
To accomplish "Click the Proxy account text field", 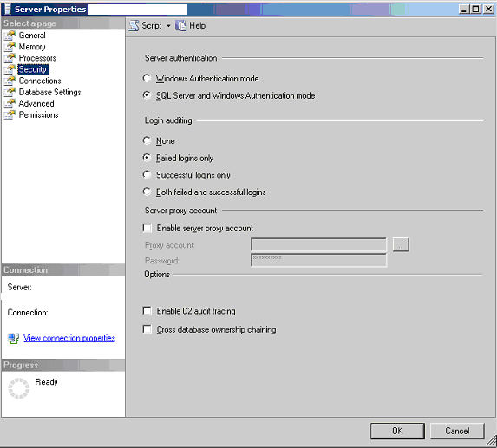I will pos(318,244).
